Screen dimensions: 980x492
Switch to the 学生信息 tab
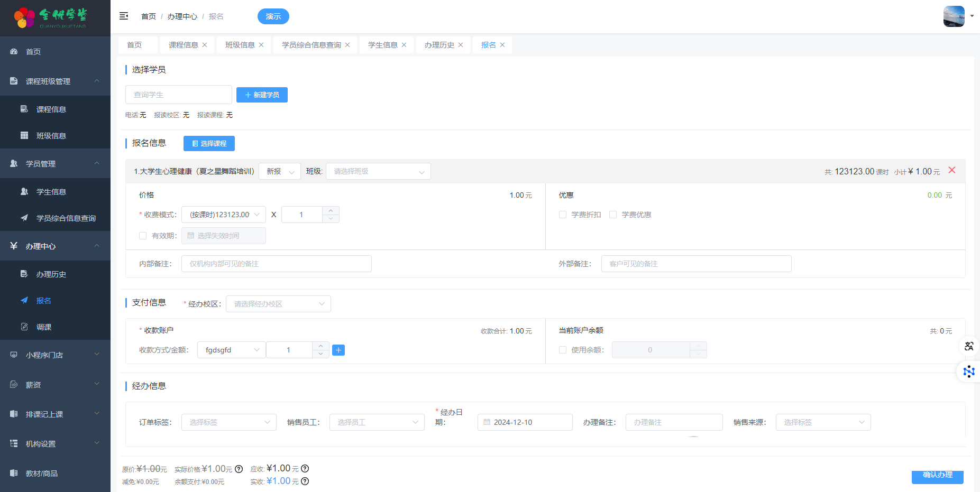coord(382,45)
